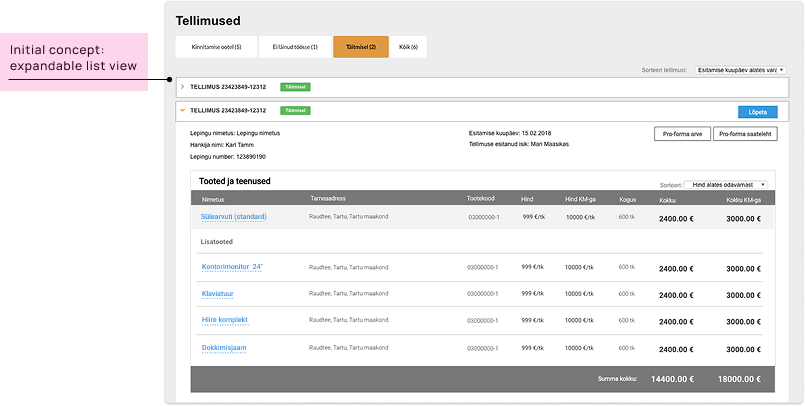The height and width of the screenshot is (406, 805).
Task: Click the Täitmisel badge on first order
Action: (x=296, y=88)
